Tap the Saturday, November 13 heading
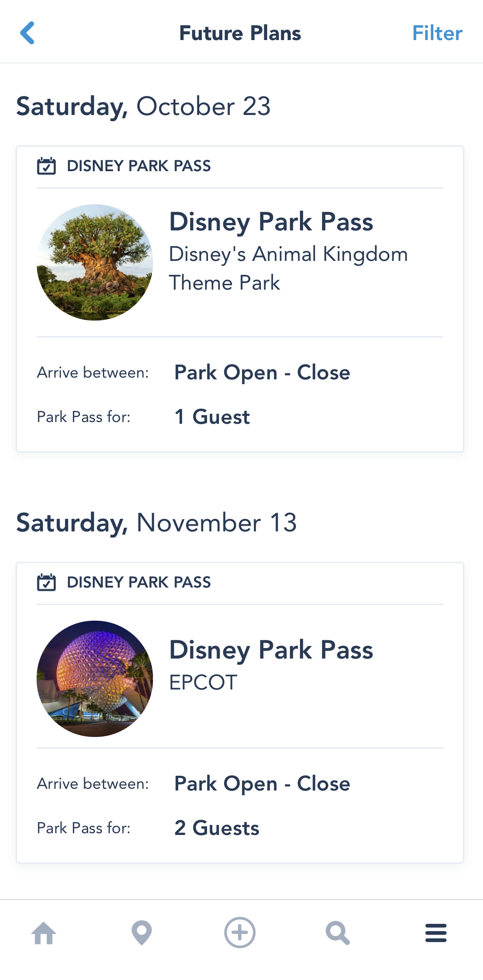This screenshot has height=980, width=483. [156, 523]
